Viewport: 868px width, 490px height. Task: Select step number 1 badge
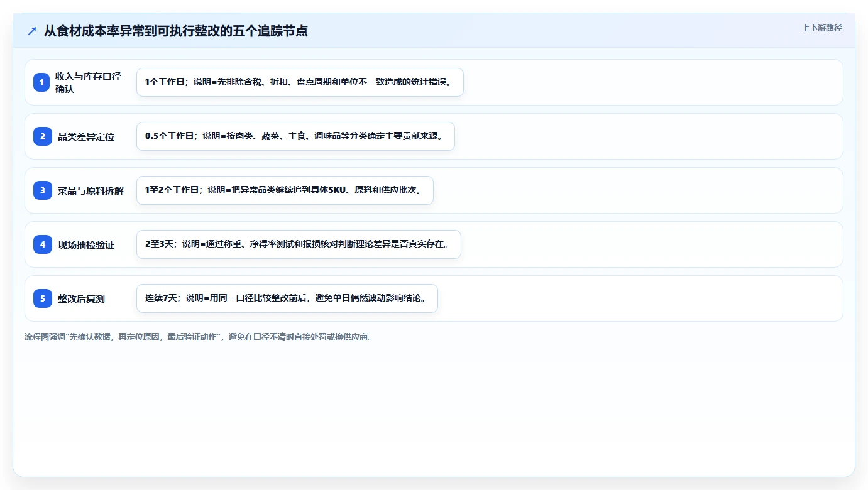click(x=43, y=82)
